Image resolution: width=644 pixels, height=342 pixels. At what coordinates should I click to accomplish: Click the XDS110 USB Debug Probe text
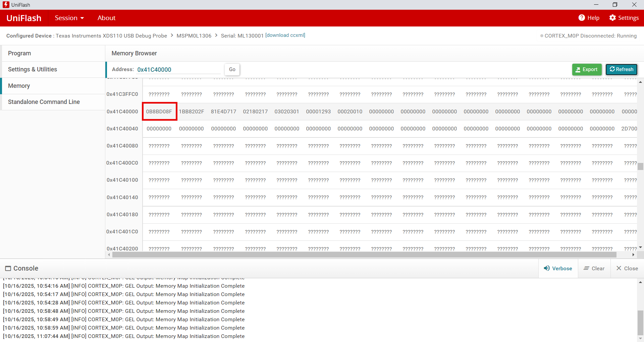pos(111,36)
